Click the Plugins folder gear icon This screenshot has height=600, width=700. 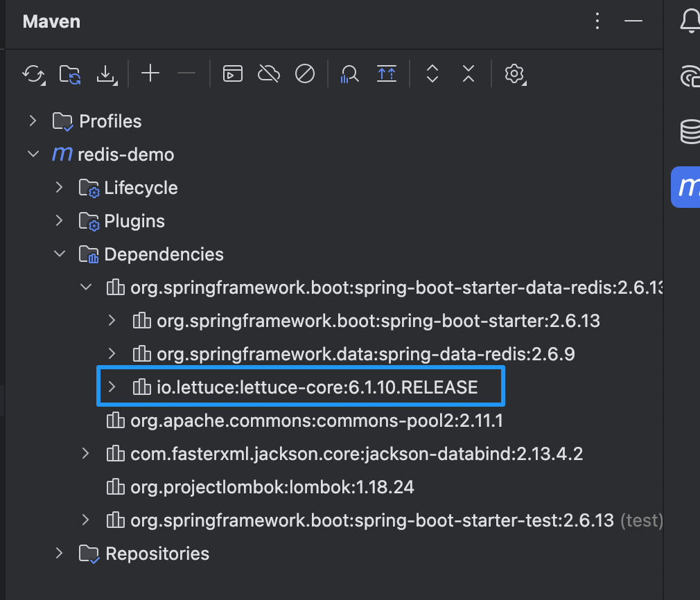[x=89, y=221]
